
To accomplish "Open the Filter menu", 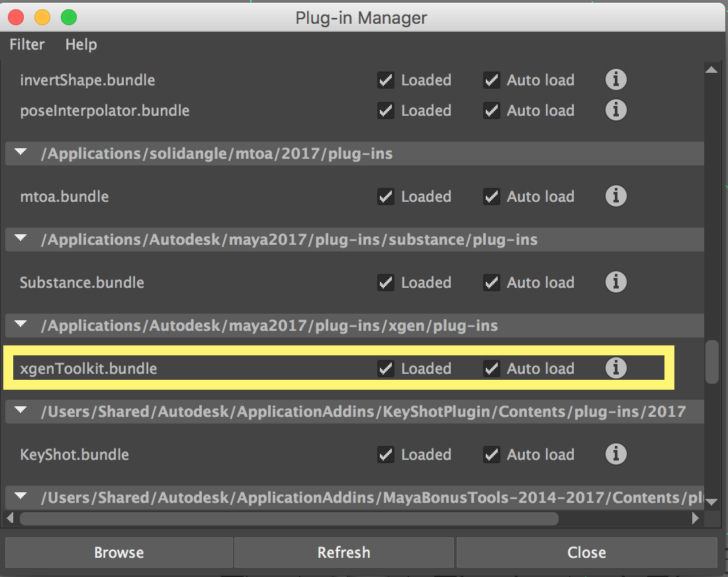I will click(x=26, y=44).
